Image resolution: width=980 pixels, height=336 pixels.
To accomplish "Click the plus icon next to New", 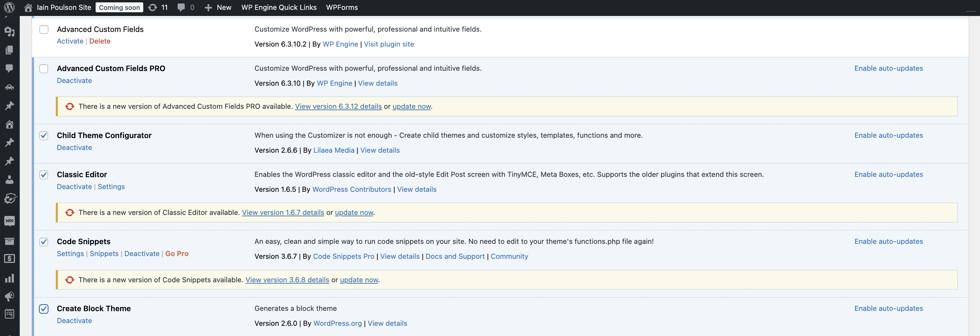I will (208, 7).
